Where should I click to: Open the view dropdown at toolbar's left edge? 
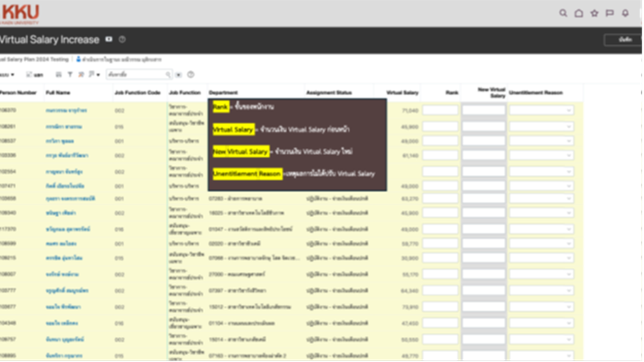point(8,75)
